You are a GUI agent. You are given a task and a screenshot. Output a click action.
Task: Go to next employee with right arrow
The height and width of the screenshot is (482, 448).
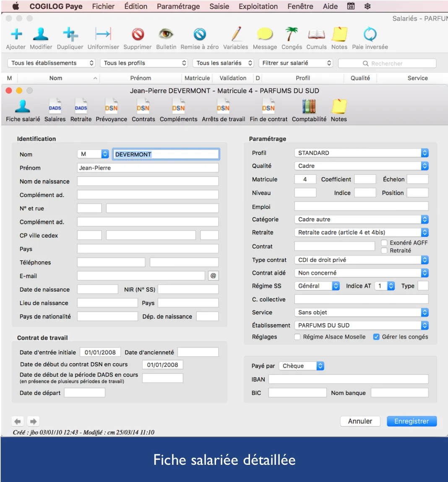coord(33,421)
